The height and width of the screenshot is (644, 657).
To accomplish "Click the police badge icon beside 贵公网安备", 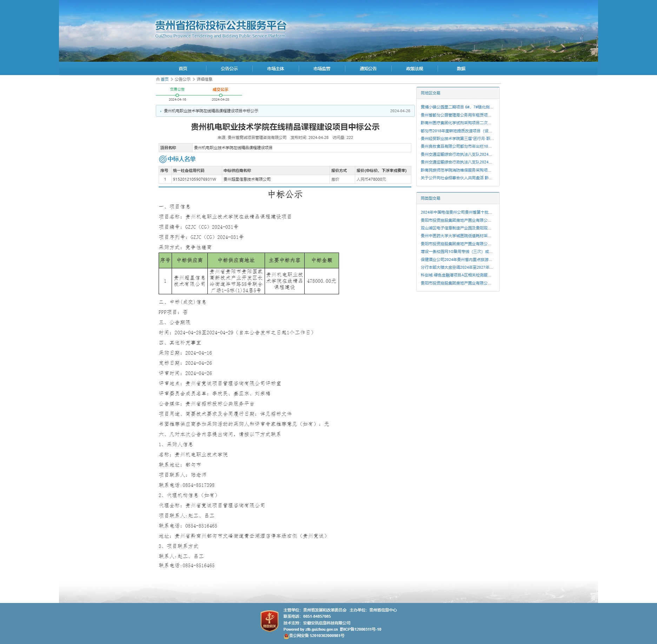I will [x=286, y=636].
